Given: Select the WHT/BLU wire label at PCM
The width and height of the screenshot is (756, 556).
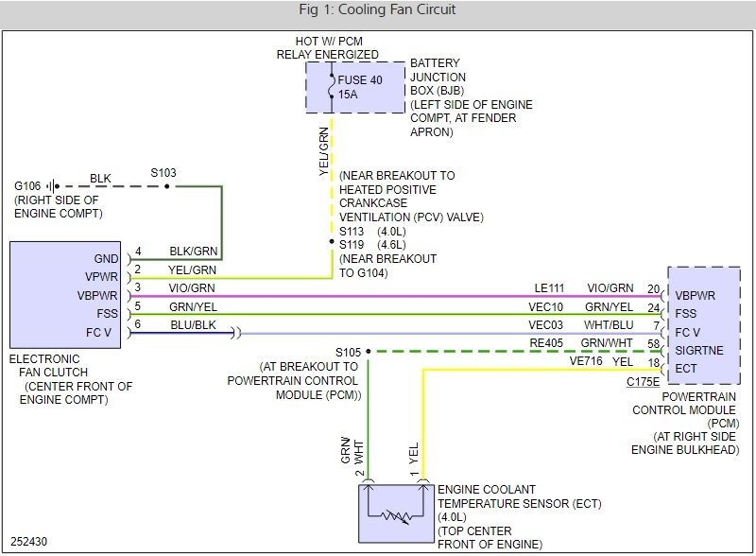Looking at the screenshot, I should click(609, 325).
